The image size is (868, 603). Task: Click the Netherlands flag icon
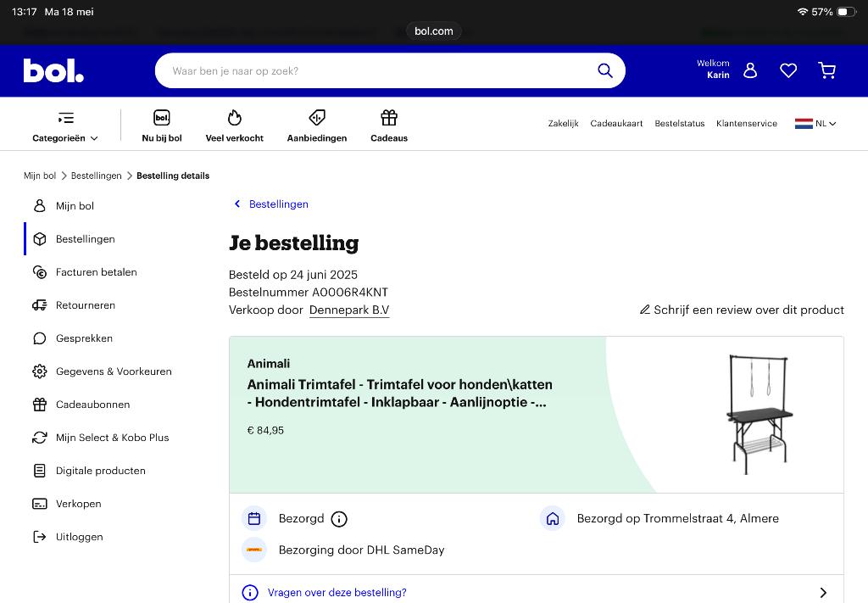pos(804,124)
